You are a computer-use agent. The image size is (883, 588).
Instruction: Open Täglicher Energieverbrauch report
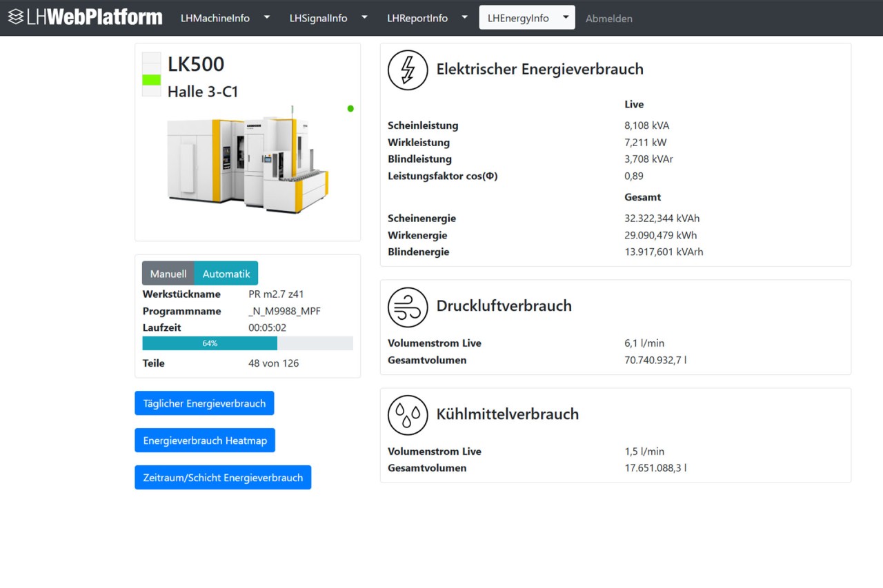coord(204,403)
